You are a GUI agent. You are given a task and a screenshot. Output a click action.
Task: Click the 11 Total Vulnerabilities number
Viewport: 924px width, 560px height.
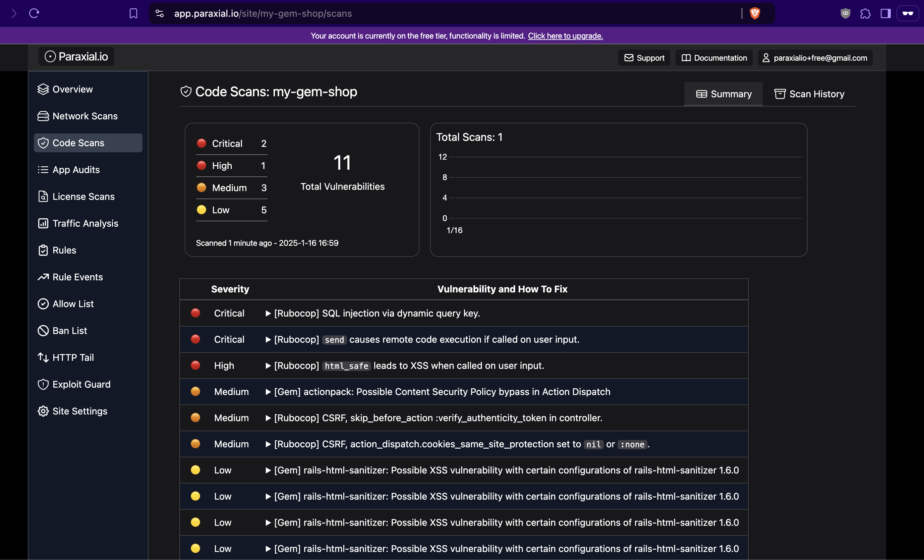click(x=342, y=163)
